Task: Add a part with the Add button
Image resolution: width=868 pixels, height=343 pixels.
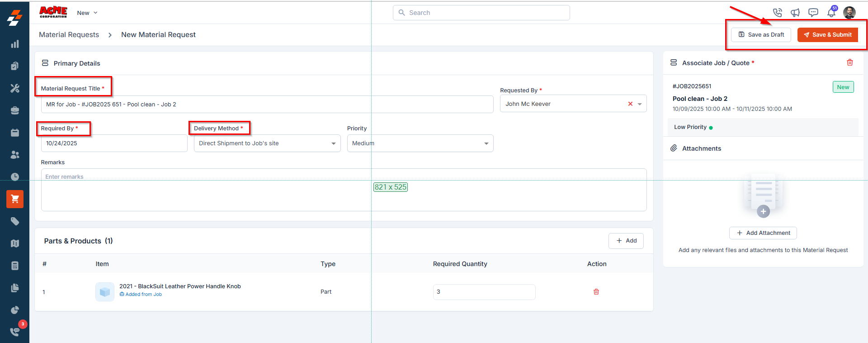Action: click(626, 241)
